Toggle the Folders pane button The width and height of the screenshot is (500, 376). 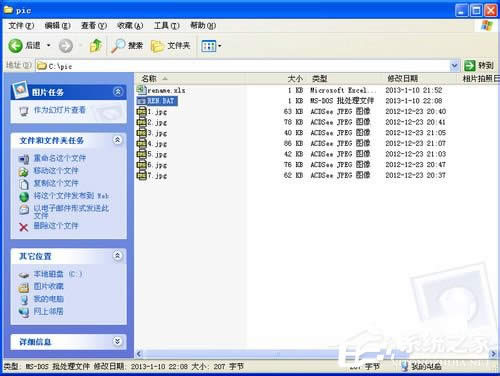170,46
